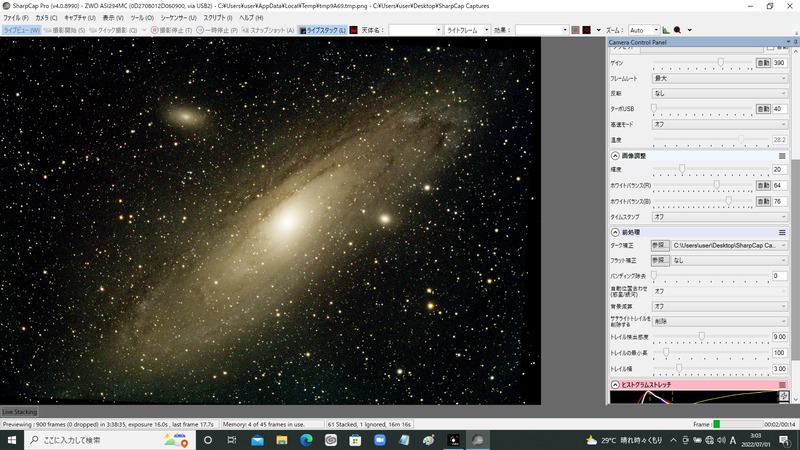
Task: Click the 一時停止 toolbar button
Action: coord(217,30)
